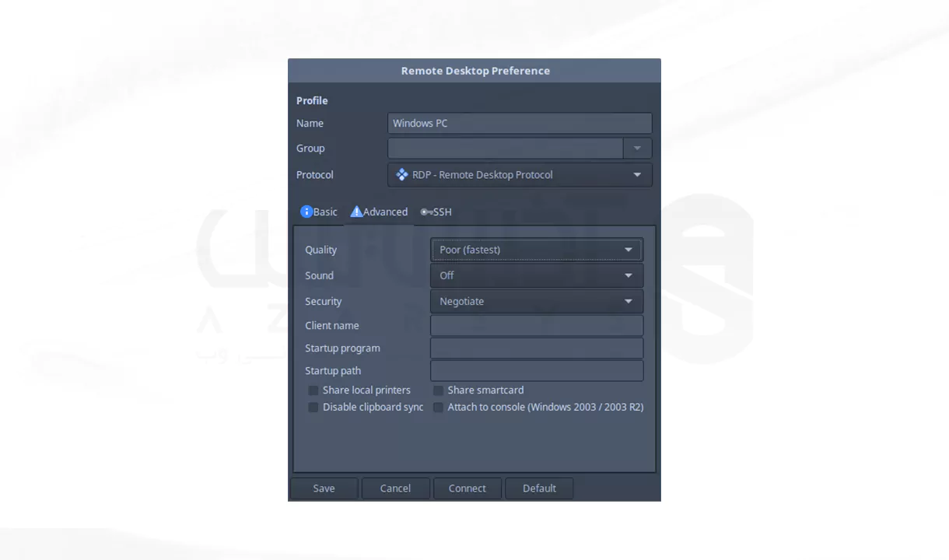Open the Quality dropdown
The image size is (949, 560).
[x=537, y=250]
